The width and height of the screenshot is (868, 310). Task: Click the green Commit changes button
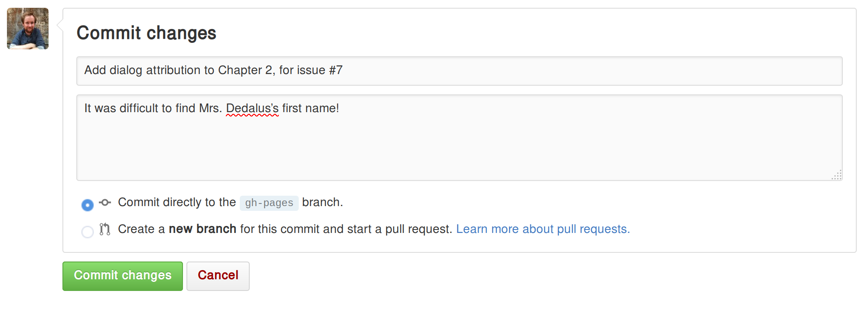[x=123, y=276]
